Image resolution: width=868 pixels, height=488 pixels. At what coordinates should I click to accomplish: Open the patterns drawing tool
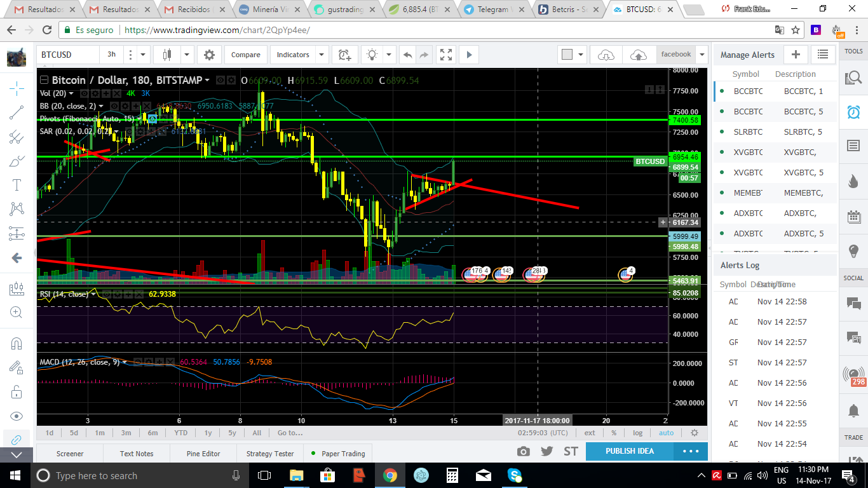point(17,209)
